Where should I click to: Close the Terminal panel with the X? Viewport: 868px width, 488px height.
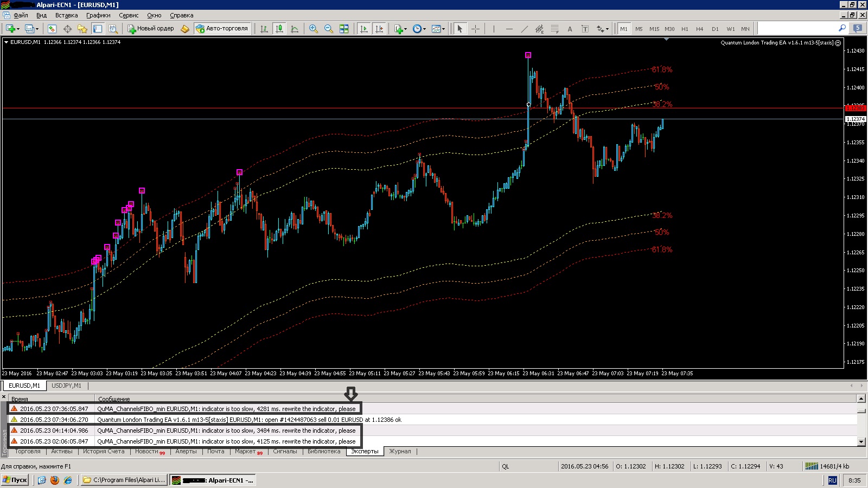4,397
